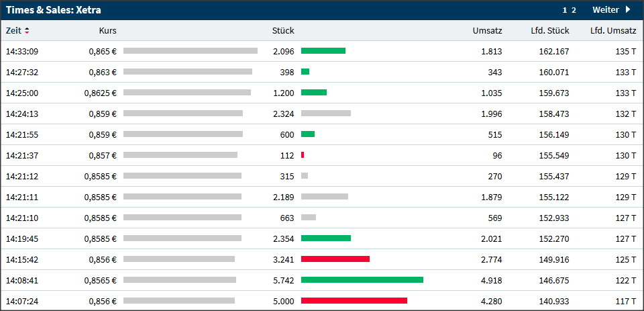644x311 pixels.
Task: Go to page 2 of results
Action: click(x=574, y=10)
